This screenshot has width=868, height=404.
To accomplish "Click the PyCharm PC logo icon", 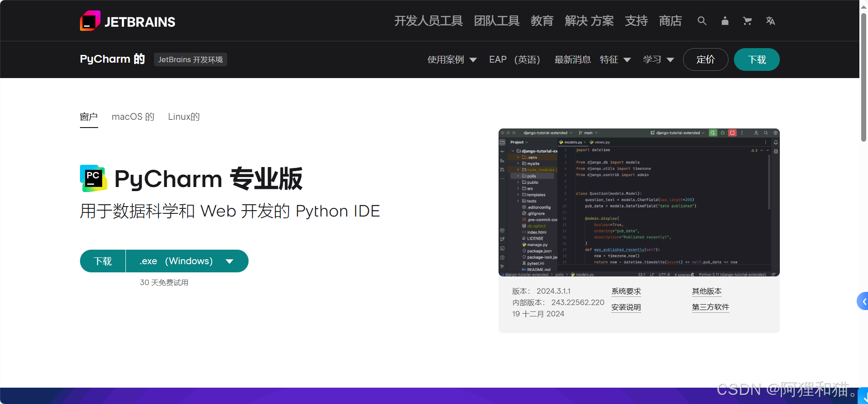I will (94, 178).
